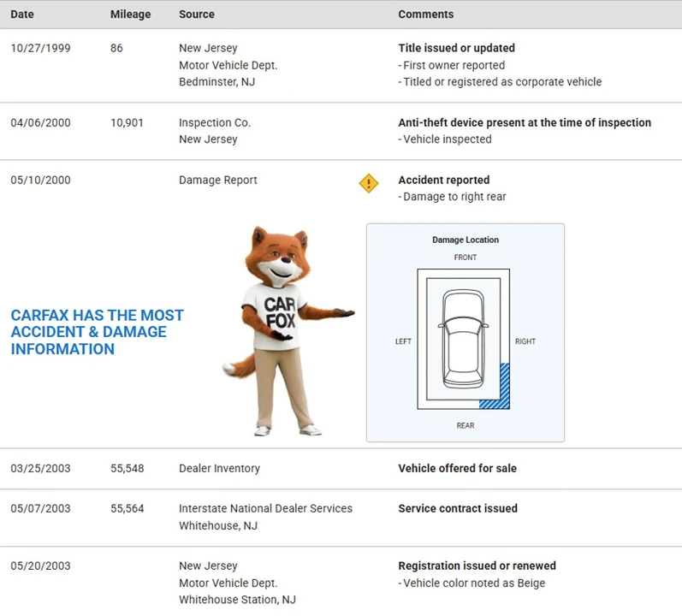Select the date 05/07/2003
This screenshot has height=616, width=682.
click(x=40, y=508)
